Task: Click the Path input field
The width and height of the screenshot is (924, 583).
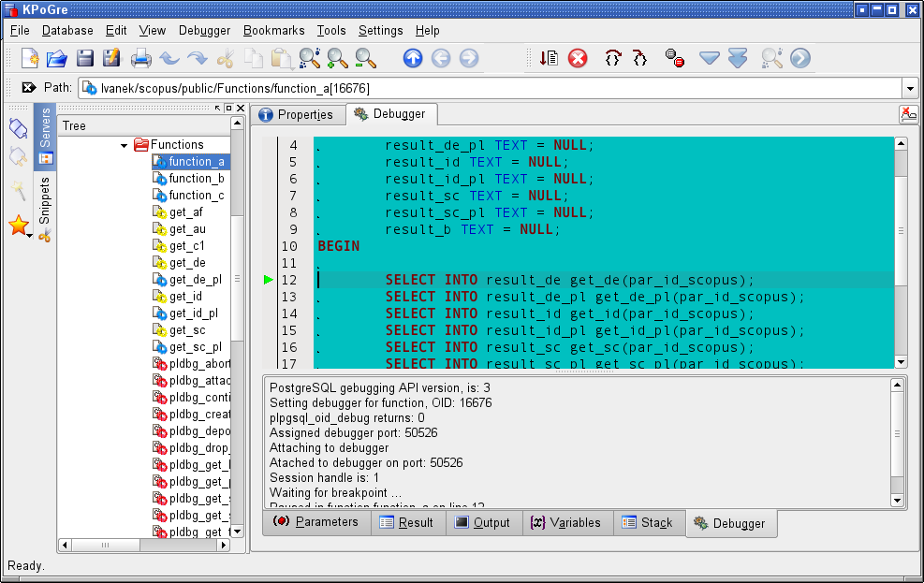Action: click(x=487, y=88)
